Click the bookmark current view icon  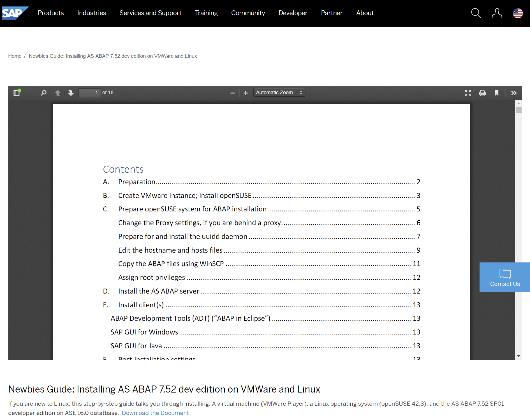pyautogui.click(x=497, y=93)
